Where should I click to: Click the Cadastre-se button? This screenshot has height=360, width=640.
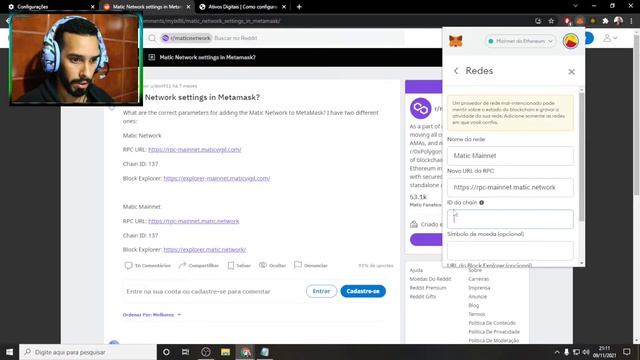[363, 291]
